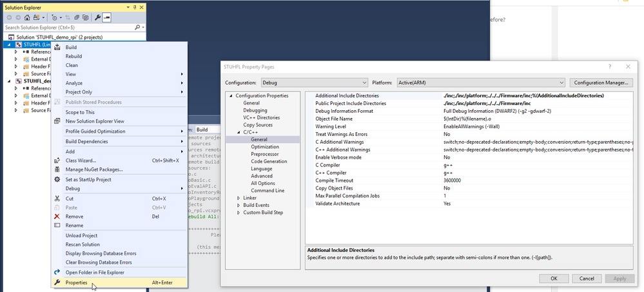Expand the Linker node in property tree
The image size is (644, 292).
[x=239, y=198]
